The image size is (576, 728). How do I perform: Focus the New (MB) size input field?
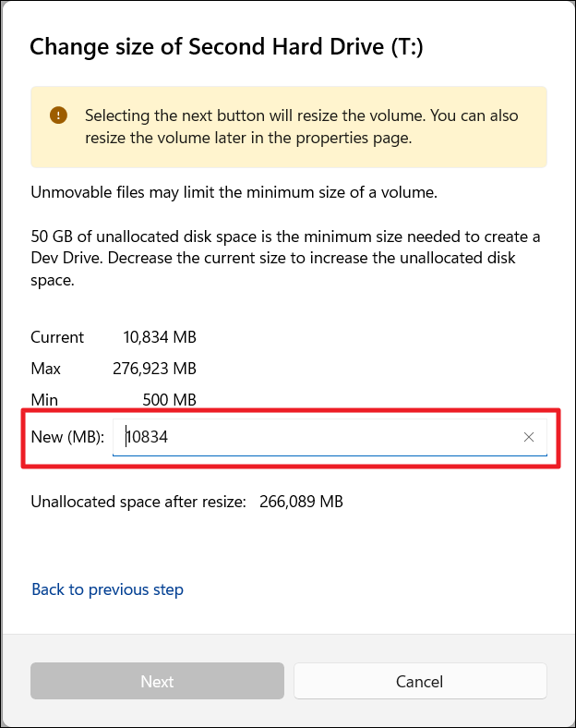point(314,437)
